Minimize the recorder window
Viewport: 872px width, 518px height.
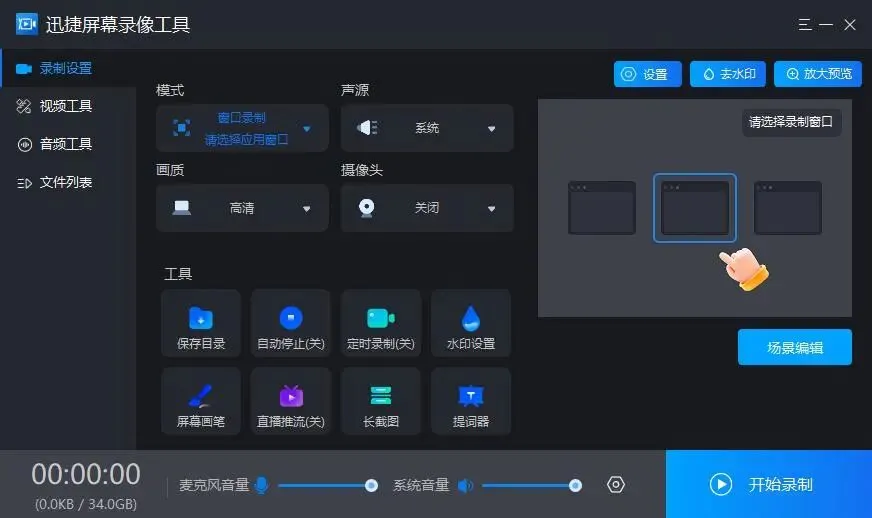[x=826, y=24]
